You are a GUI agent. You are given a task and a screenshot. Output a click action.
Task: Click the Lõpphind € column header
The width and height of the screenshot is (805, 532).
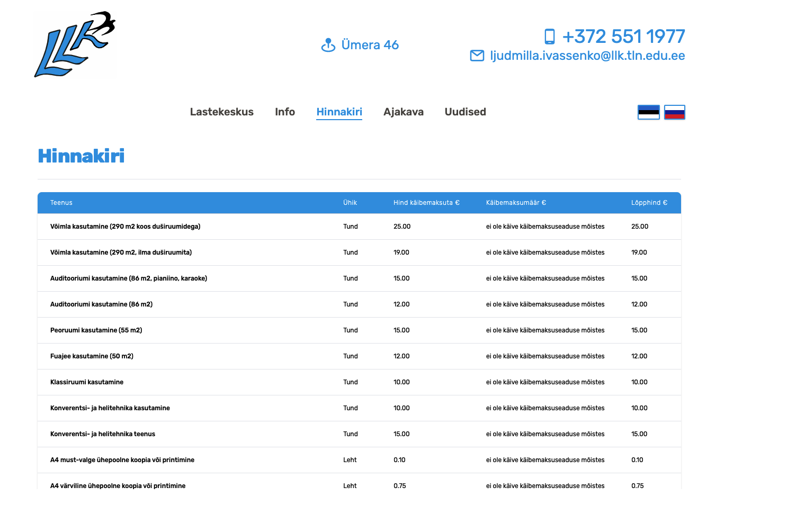tap(649, 203)
